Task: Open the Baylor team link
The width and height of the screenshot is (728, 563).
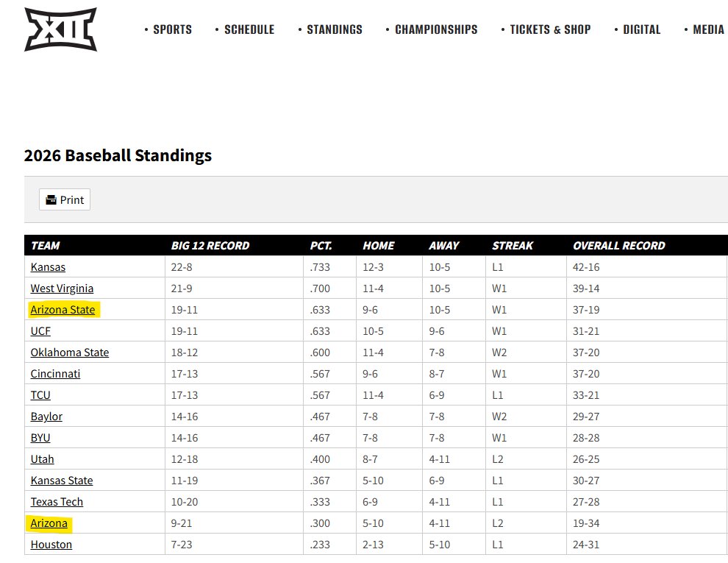Action: click(x=46, y=417)
